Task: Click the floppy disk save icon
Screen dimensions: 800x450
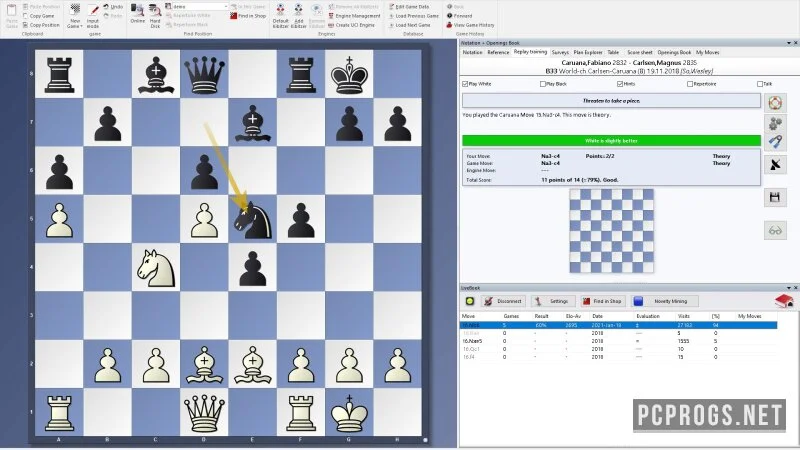Action: tap(775, 197)
